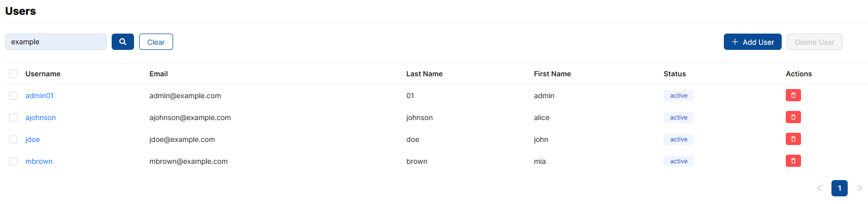Click the magnifier search button

[123, 42]
